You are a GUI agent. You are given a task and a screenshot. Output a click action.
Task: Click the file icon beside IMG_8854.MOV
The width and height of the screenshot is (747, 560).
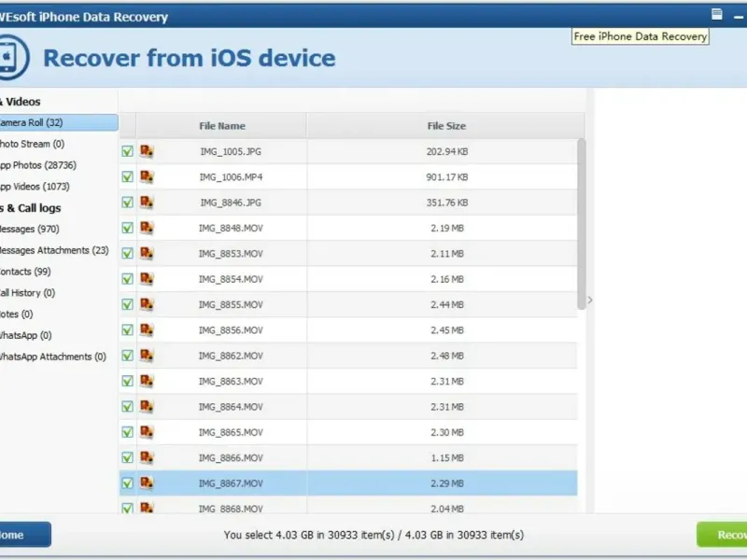point(147,279)
